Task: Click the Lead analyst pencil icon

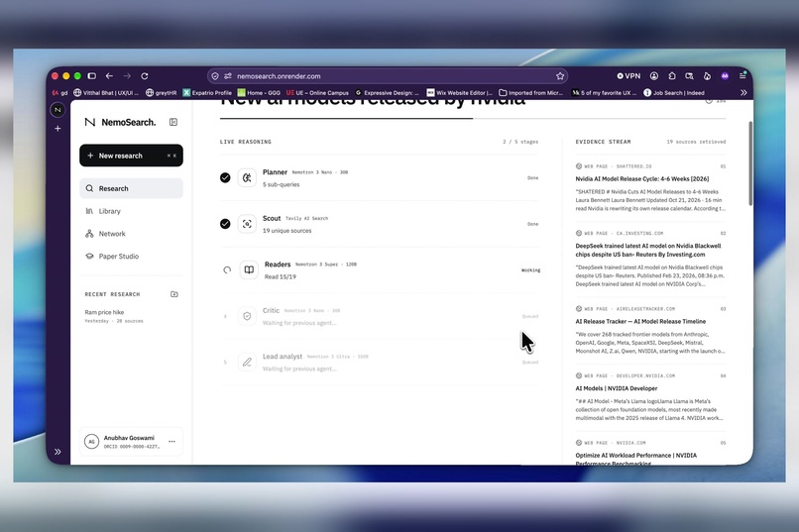Action: click(x=247, y=362)
